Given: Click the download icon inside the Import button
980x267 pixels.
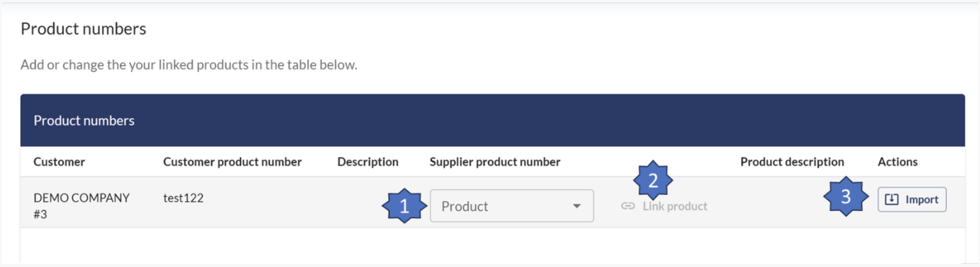Looking at the screenshot, I should [x=892, y=199].
